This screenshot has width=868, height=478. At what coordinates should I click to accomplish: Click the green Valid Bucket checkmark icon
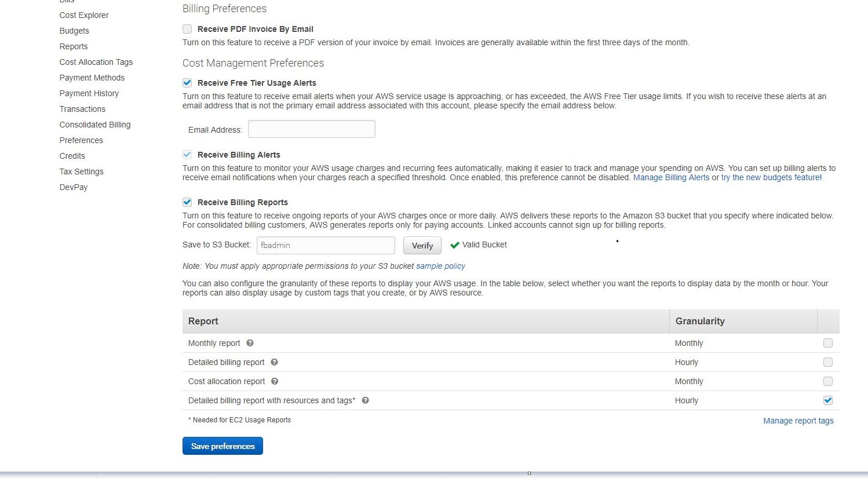pyautogui.click(x=455, y=245)
